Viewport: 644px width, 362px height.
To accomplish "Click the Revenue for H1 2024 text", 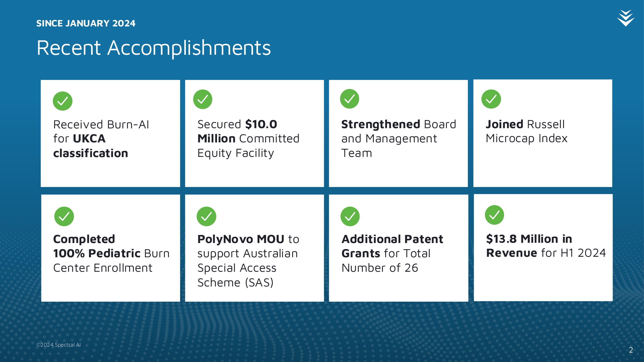I will point(546,246).
